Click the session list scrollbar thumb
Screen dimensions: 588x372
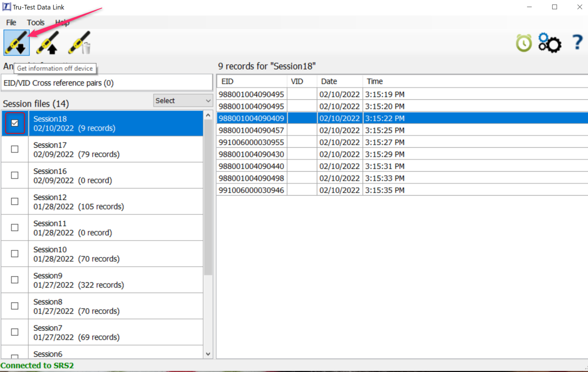(x=208, y=197)
